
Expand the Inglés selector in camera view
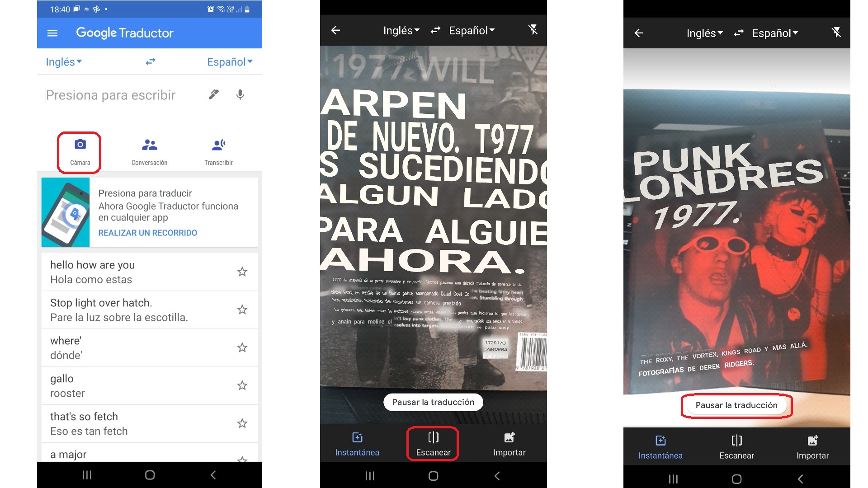pyautogui.click(x=401, y=30)
